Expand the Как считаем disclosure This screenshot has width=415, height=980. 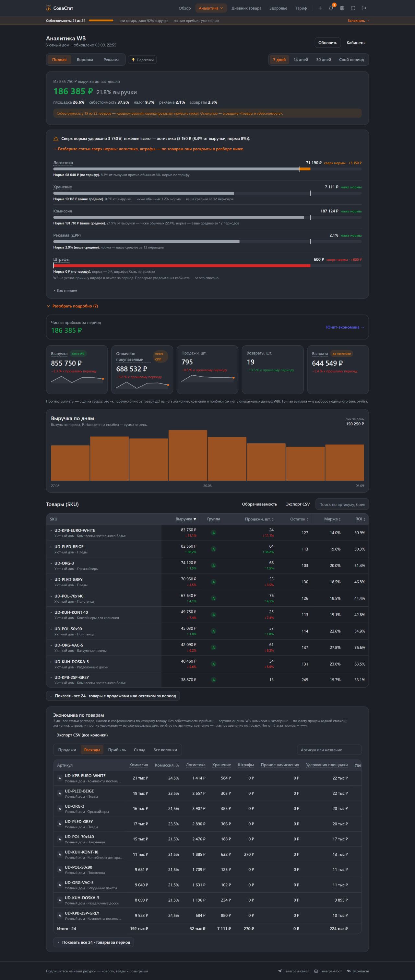(65, 291)
